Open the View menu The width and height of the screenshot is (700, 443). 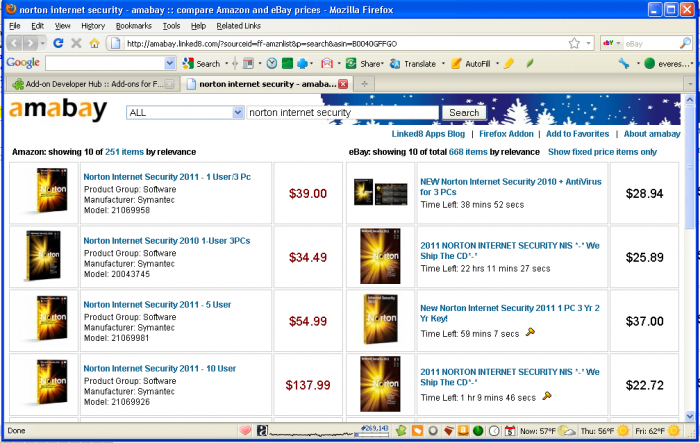pyautogui.click(x=62, y=26)
